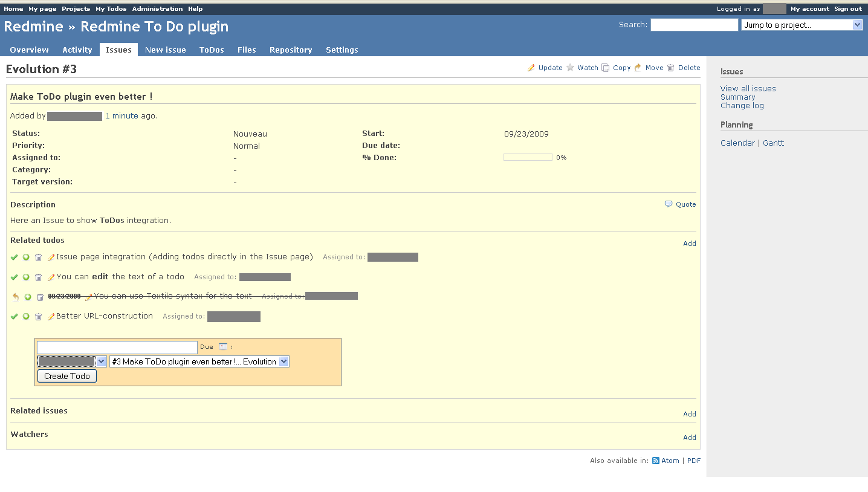Open the 'Jump to a project' dropdown
868x492 pixels.
tap(802, 25)
